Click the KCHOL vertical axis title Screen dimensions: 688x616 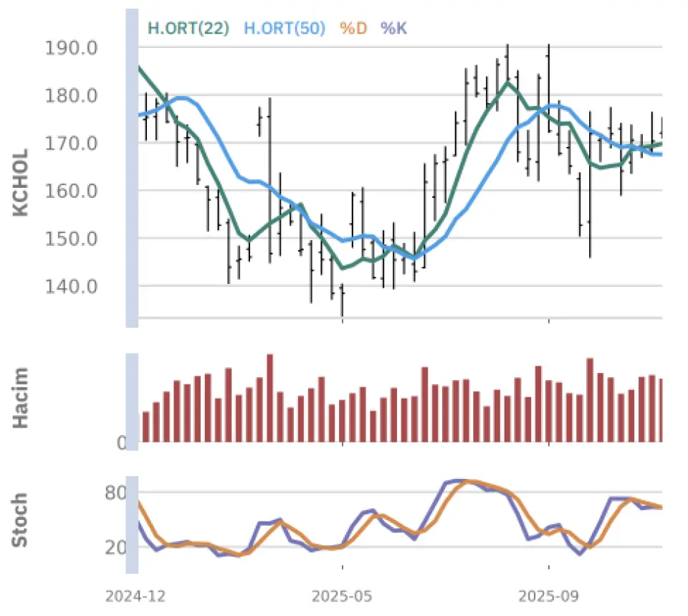click(x=21, y=182)
